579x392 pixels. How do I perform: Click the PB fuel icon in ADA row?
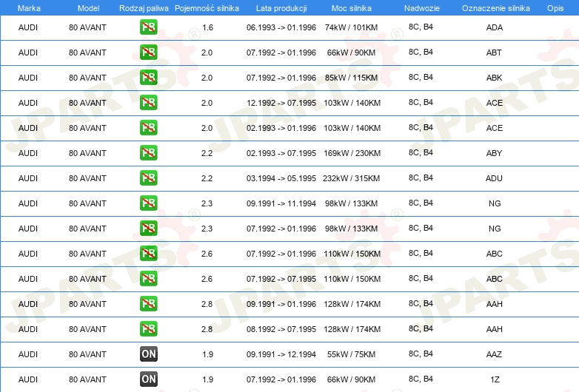point(148,27)
